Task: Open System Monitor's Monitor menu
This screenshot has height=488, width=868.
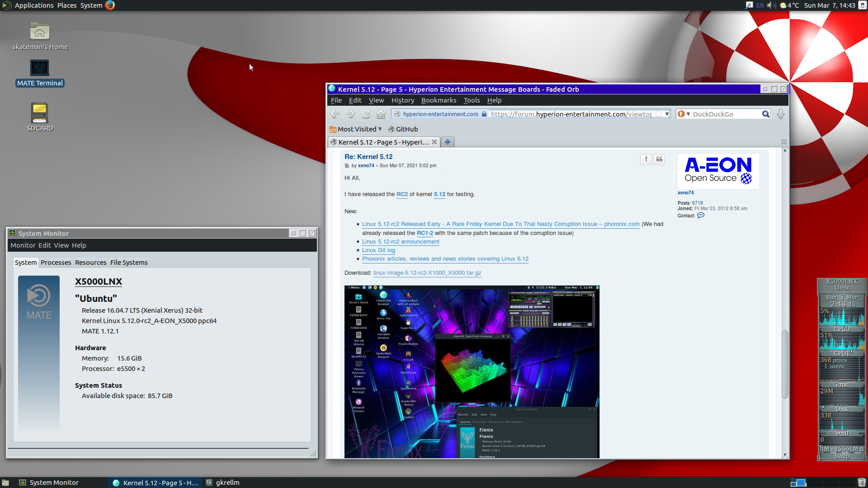Action: click(x=23, y=245)
